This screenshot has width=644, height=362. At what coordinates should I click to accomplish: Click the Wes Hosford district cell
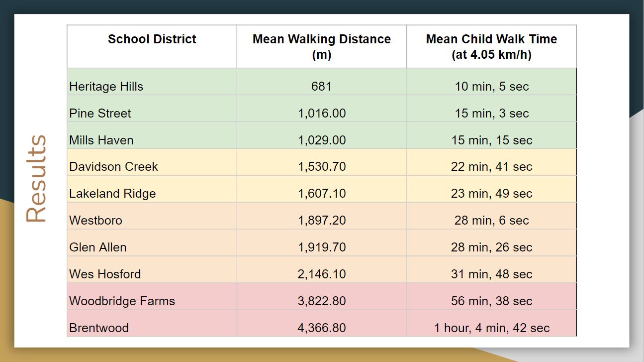(105, 274)
